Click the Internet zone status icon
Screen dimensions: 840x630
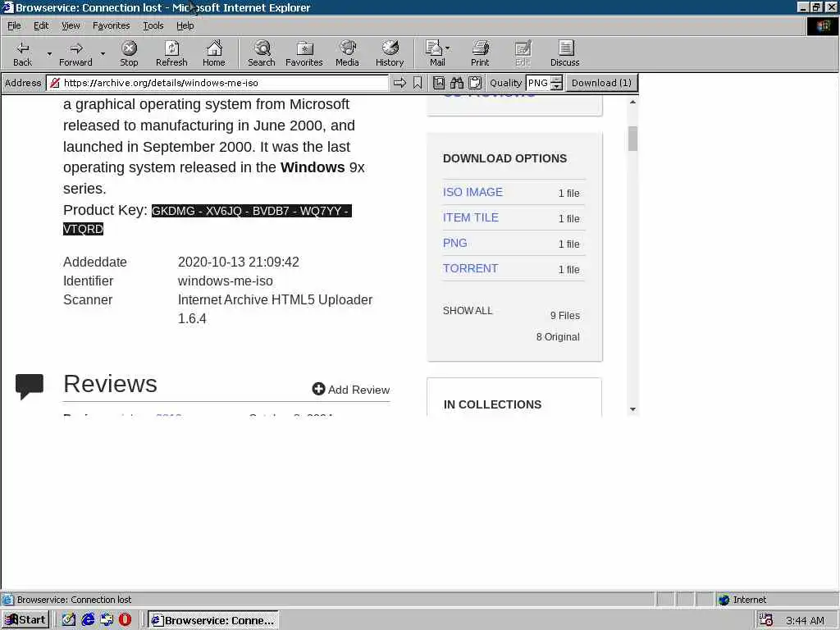[724, 600]
